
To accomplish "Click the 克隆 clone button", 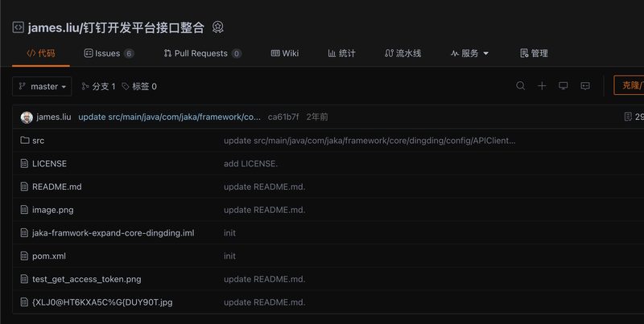I will 629,85.
